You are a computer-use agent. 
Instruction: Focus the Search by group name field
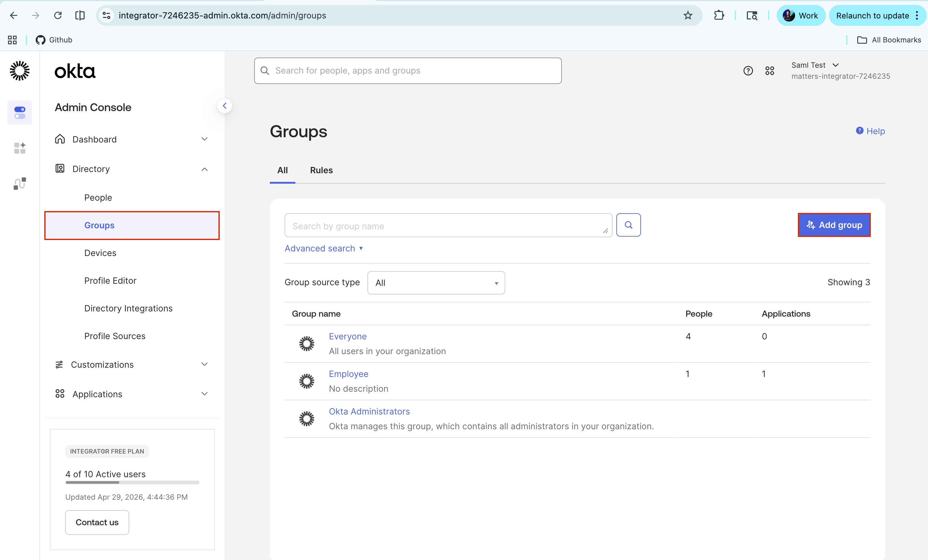point(448,225)
